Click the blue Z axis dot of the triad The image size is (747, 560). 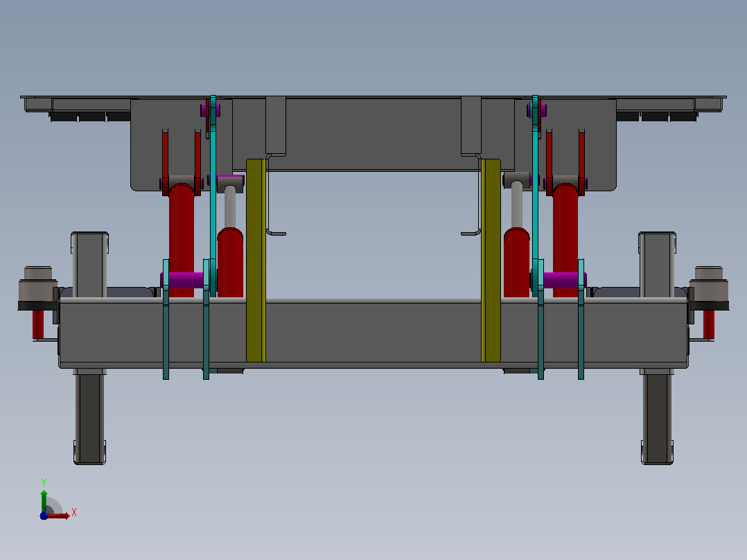pyautogui.click(x=44, y=516)
